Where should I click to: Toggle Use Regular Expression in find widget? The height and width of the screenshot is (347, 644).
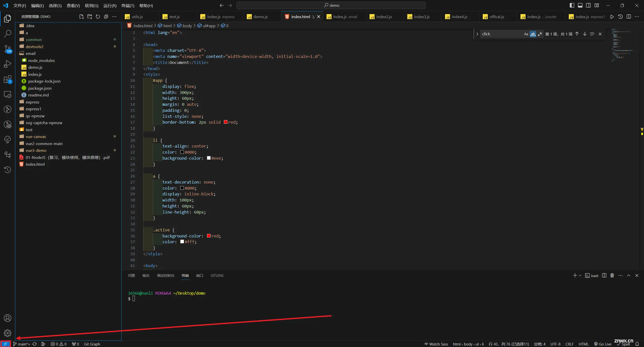point(540,34)
